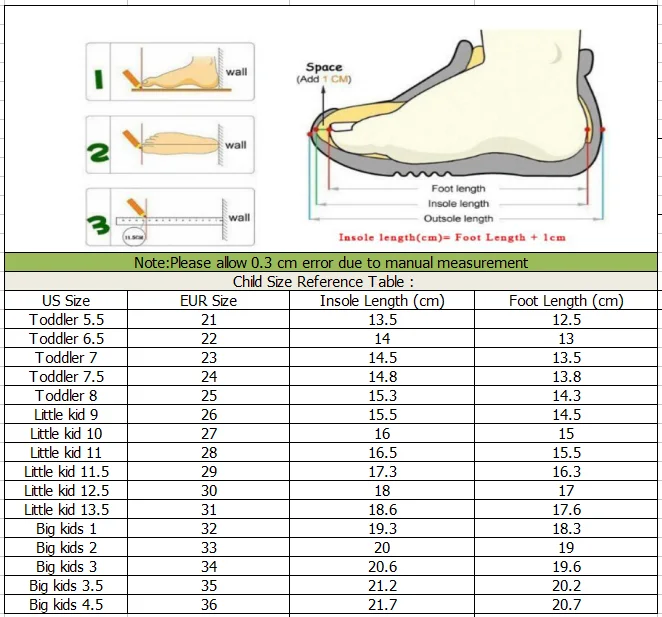Select the 'Little kid 11.5' cell
Viewport: 662px width, 617px height.
click(x=66, y=472)
